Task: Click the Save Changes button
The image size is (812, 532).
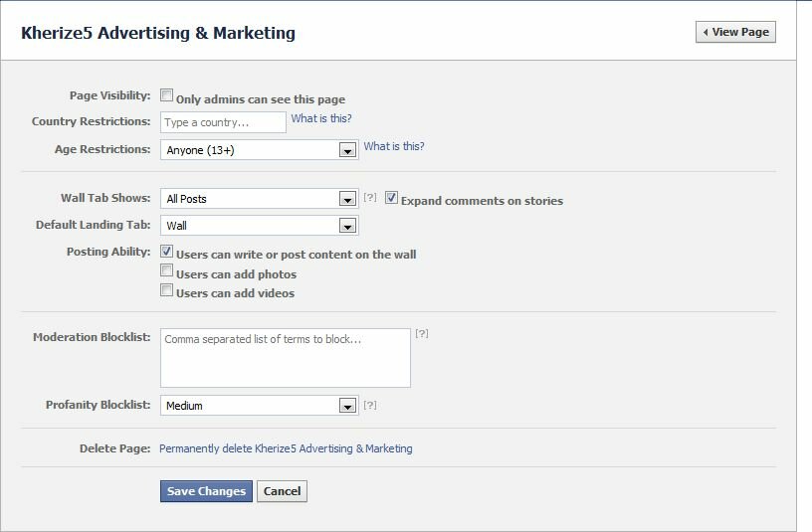Action: pos(206,491)
